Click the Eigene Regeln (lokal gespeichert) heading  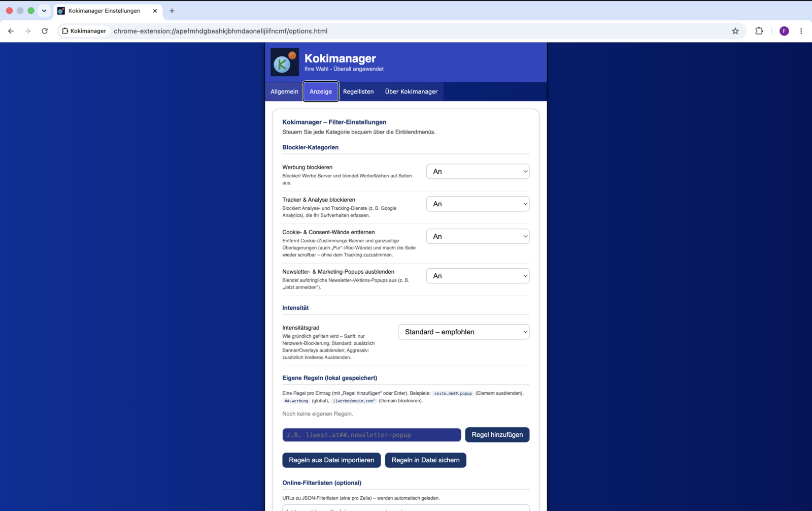[330, 378]
